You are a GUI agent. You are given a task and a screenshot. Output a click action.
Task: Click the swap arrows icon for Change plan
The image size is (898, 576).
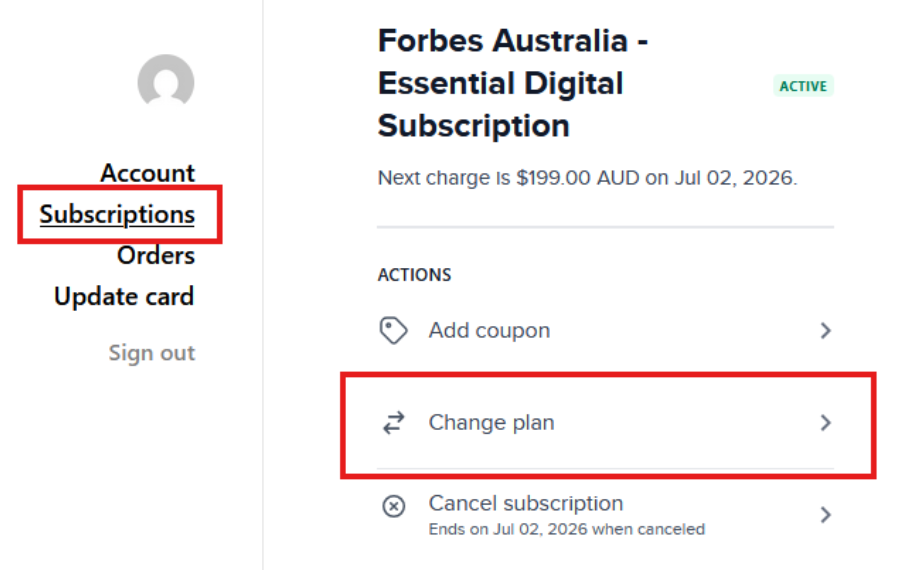394,423
